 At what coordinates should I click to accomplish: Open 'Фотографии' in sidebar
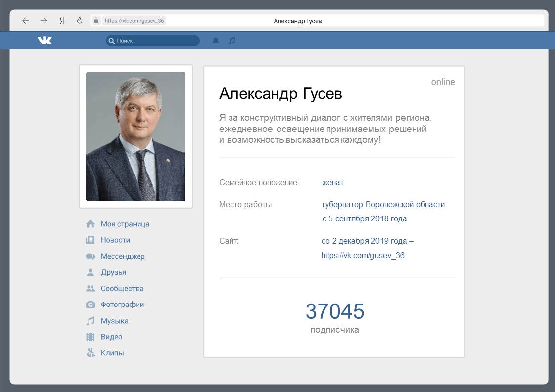click(122, 305)
